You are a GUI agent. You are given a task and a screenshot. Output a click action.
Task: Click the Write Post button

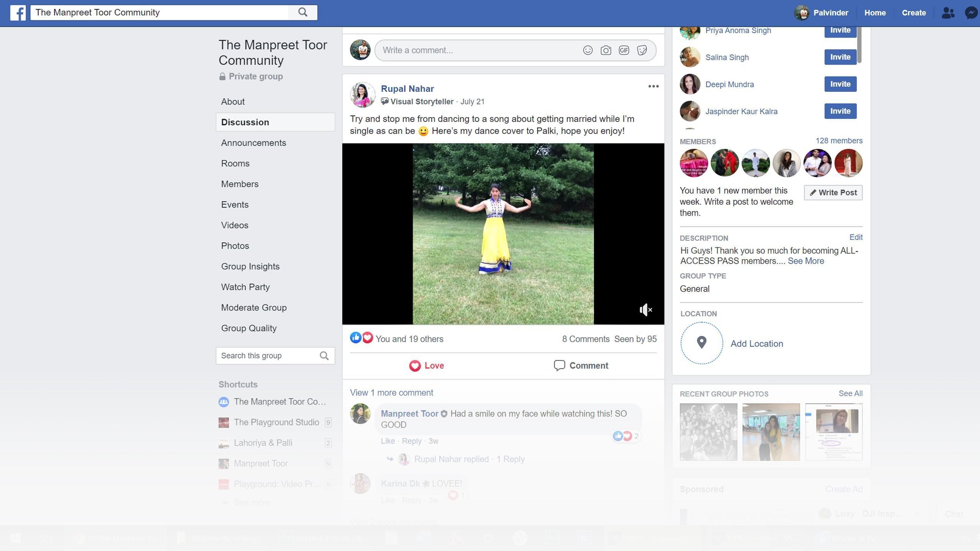[833, 192]
